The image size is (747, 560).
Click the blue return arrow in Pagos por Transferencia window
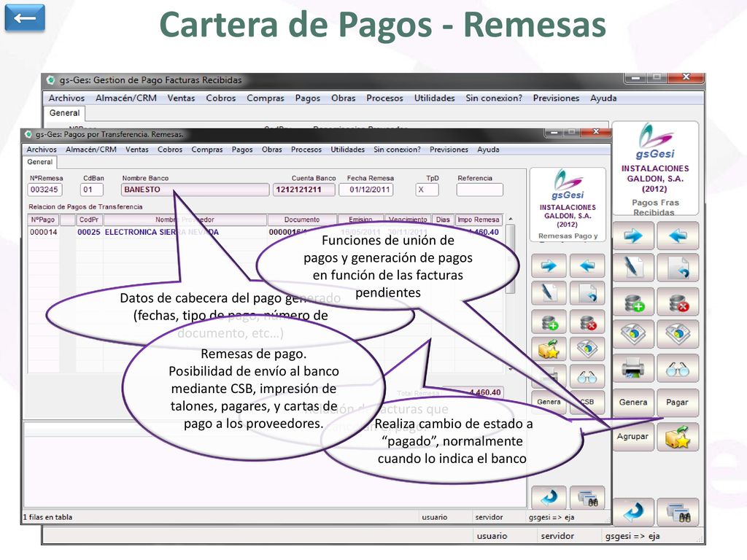[x=549, y=497]
